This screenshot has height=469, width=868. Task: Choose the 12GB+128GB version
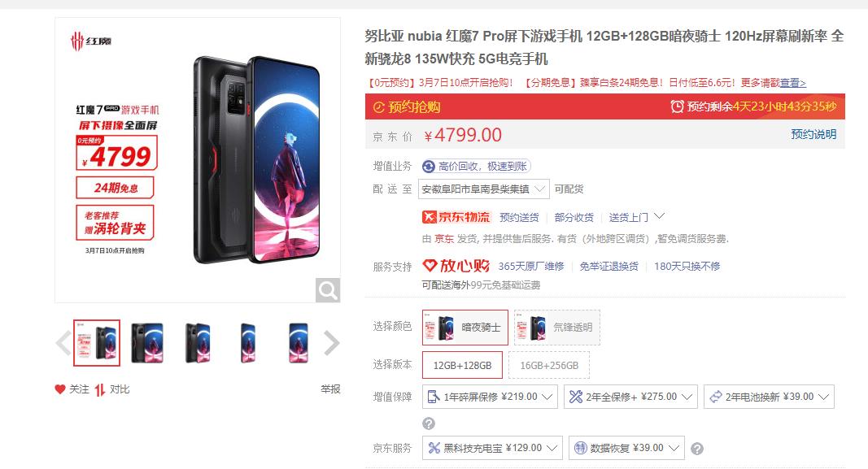tap(462, 366)
